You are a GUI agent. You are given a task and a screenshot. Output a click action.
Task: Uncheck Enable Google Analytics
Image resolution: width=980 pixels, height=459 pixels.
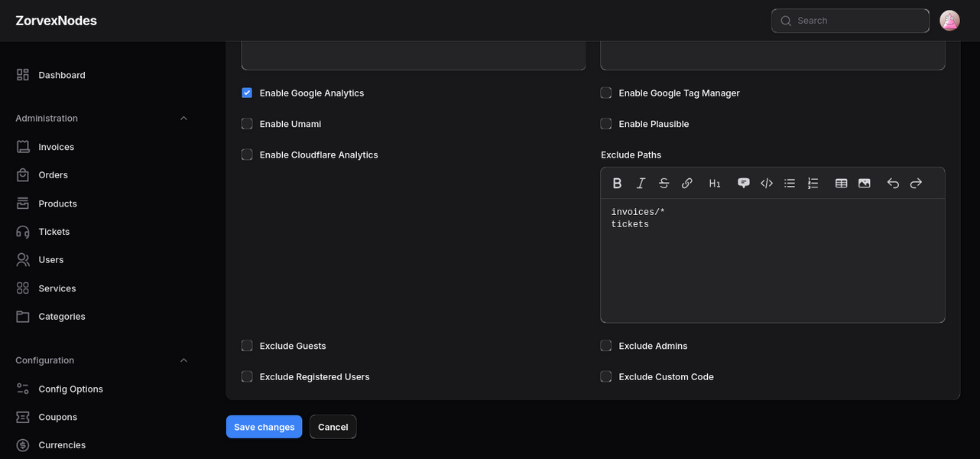coord(247,93)
